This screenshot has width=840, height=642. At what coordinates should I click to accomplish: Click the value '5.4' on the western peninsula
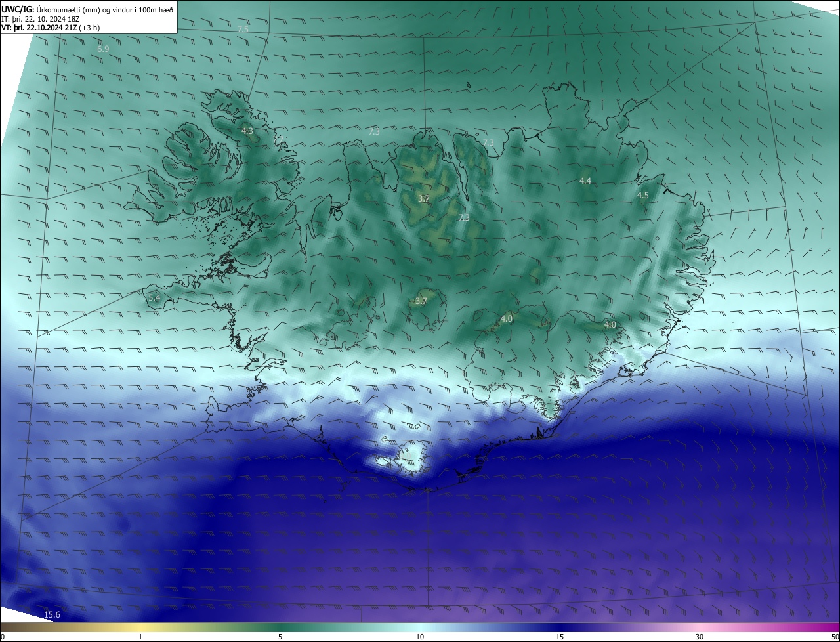[154, 298]
